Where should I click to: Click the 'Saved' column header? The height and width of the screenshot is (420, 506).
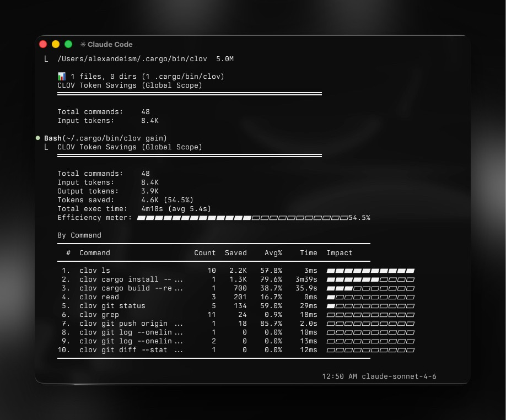point(236,253)
